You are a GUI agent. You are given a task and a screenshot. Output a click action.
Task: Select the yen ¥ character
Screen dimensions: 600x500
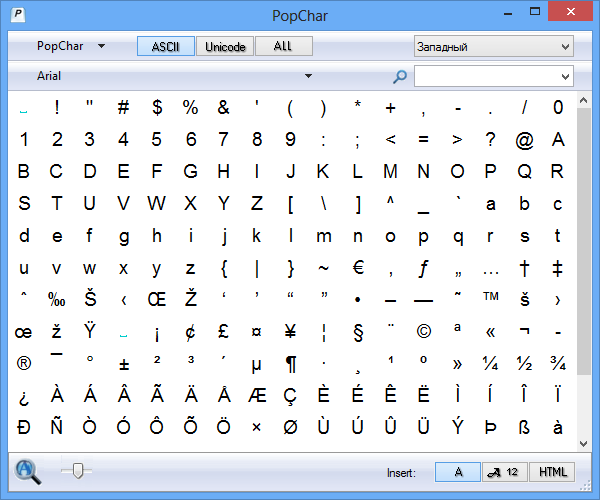(290, 331)
